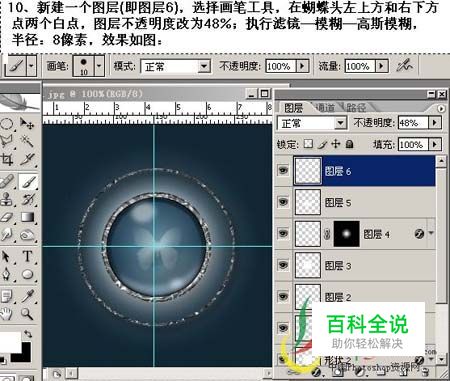The width and height of the screenshot is (450, 381).
Task: Toggle lock transparent pixels
Action: coord(308,144)
